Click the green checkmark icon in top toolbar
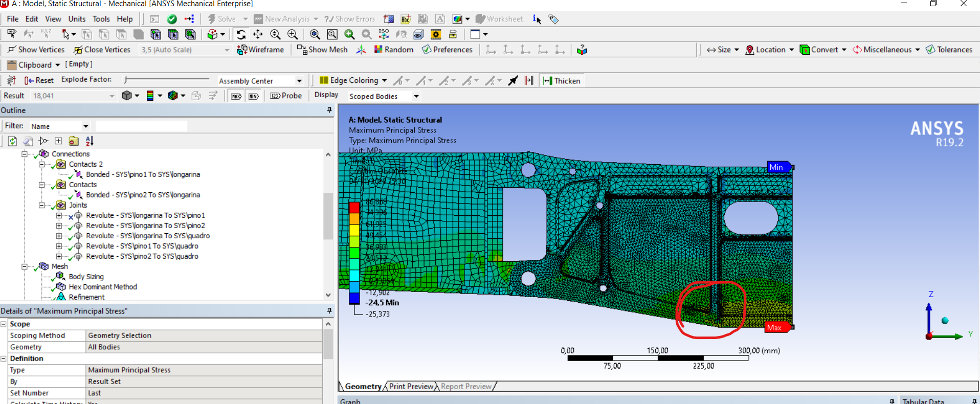980x404 pixels. coord(172,19)
